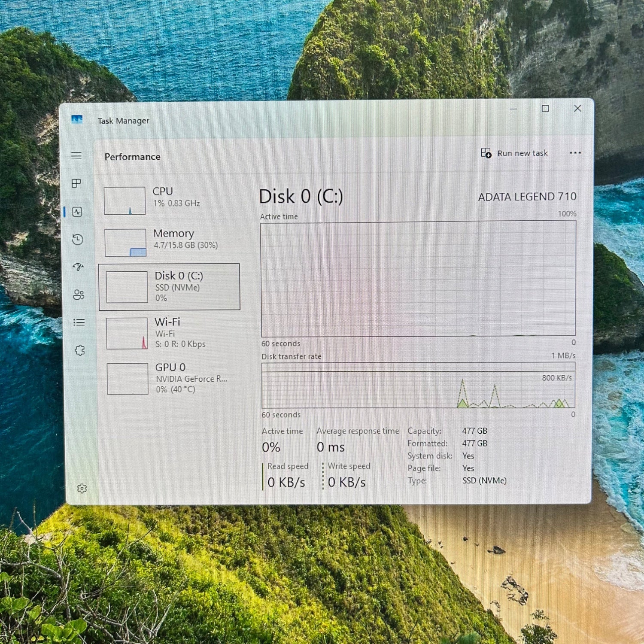This screenshot has height=644, width=644.
Task: Open the hamburger navigation menu
Action: pos(76,156)
